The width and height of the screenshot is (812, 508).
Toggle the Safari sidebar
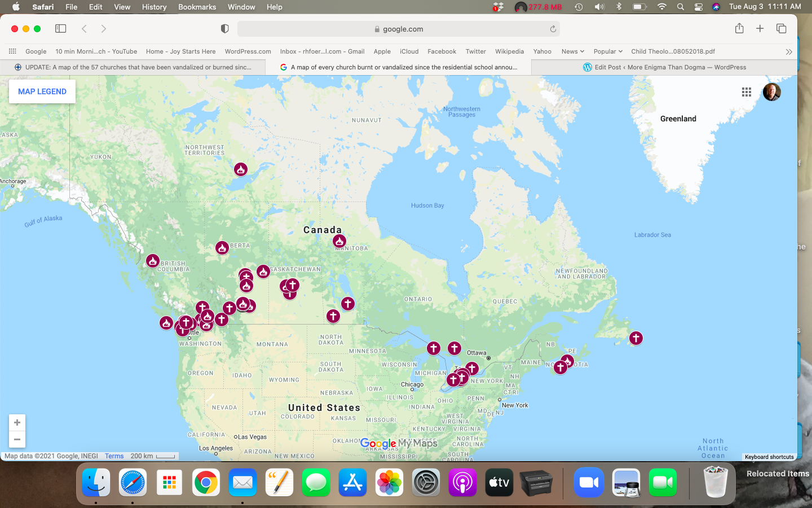60,29
